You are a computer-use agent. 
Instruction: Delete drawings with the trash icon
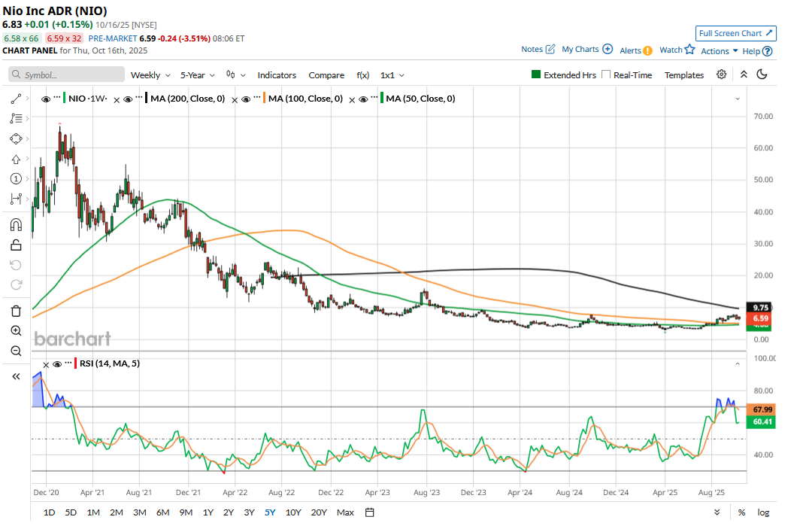coord(16,311)
